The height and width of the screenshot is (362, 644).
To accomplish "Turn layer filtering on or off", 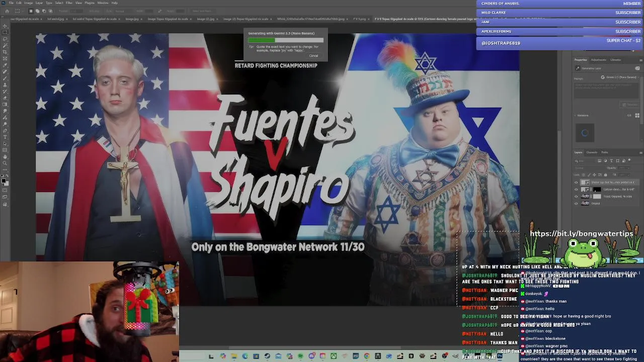I will pos(629,160).
